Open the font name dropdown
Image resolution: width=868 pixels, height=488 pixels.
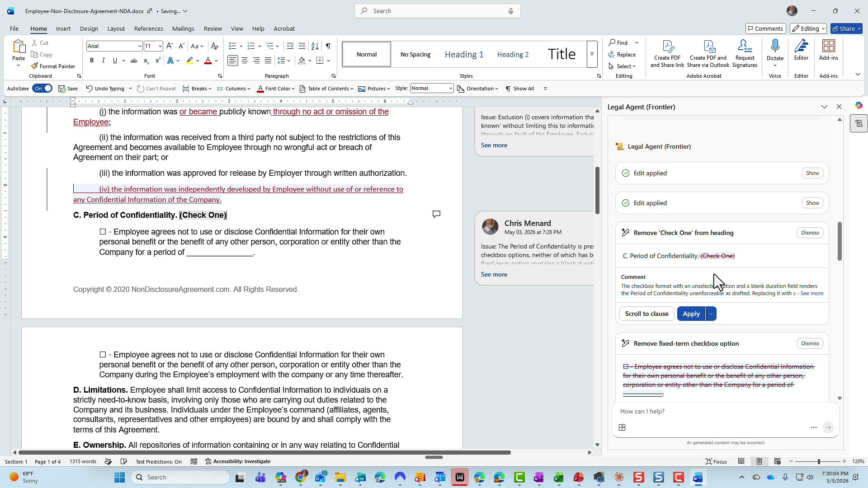[139, 46]
